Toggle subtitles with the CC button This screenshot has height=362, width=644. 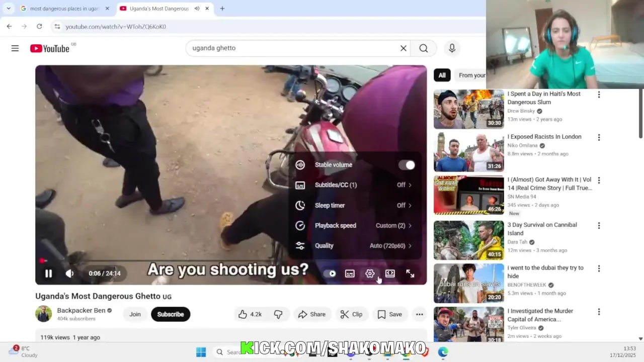[350, 274]
